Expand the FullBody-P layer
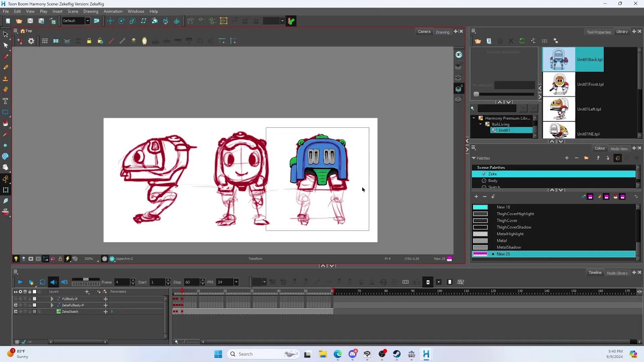This screenshot has height=362, width=644. [x=51, y=299]
